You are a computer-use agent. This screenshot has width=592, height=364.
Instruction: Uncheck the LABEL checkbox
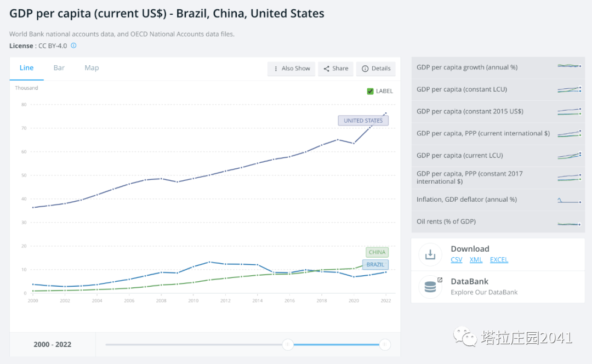(x=371, y=91)
